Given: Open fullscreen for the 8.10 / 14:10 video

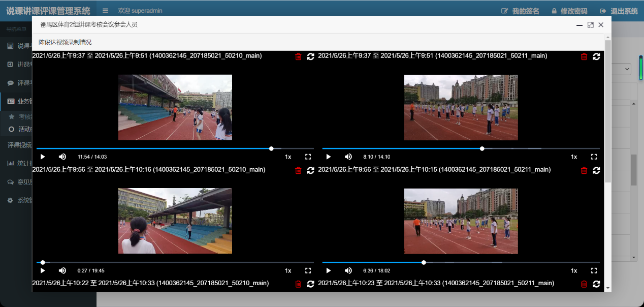Looking at the screenshot, I should pos(594,157).
